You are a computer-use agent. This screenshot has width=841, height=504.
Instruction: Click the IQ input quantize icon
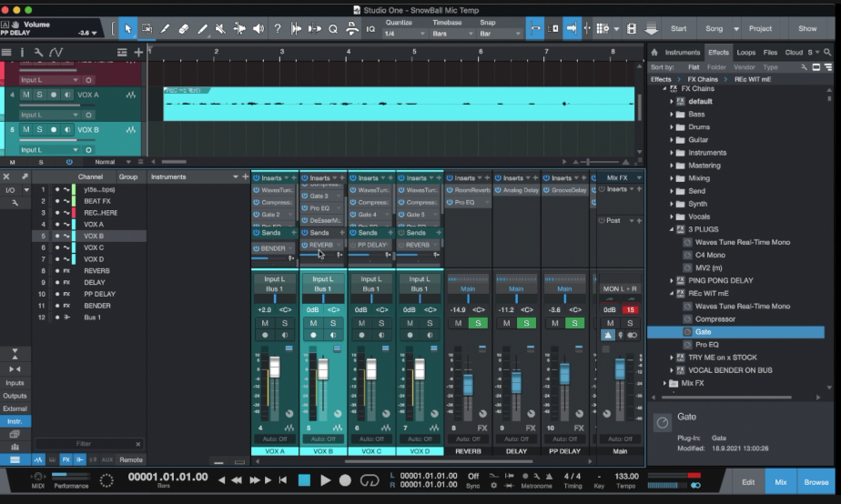point(370,29)
